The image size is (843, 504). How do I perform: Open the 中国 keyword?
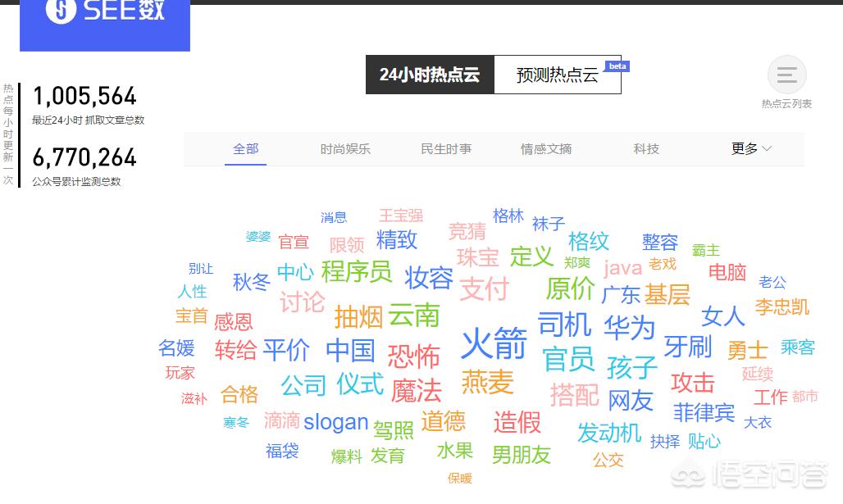pyautogui.click(x=349, y=352)
